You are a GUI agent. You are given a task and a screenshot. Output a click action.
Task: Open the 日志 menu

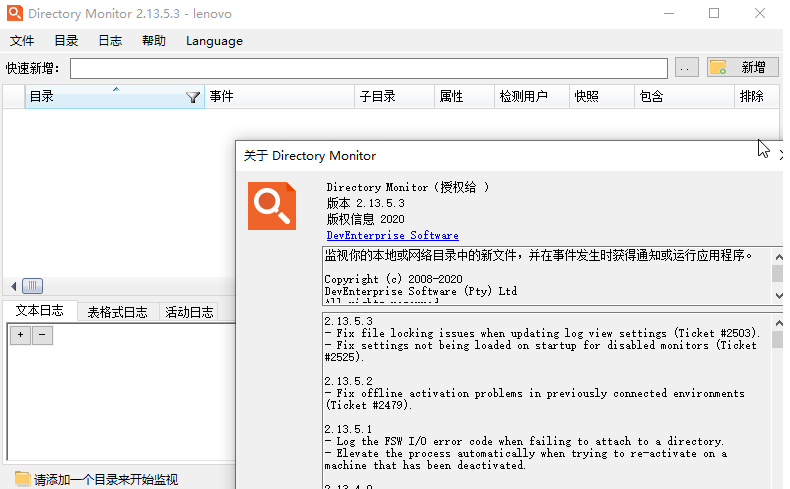point(110,41)
